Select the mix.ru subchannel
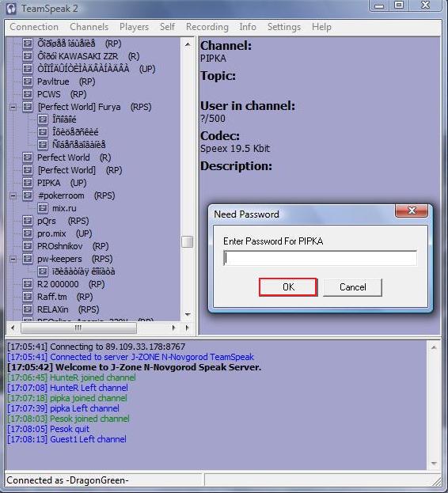 pos(64,208)
